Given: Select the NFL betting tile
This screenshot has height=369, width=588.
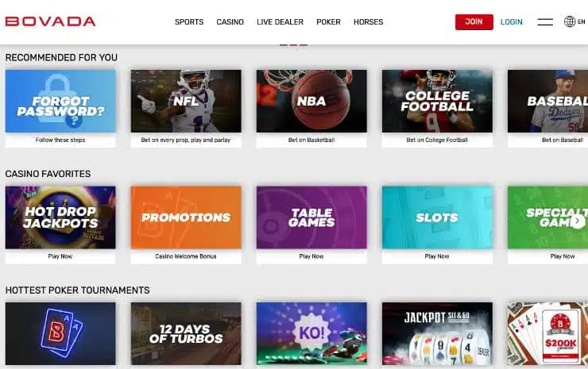Looking at the screenshot, I should [x=186, y=102].
